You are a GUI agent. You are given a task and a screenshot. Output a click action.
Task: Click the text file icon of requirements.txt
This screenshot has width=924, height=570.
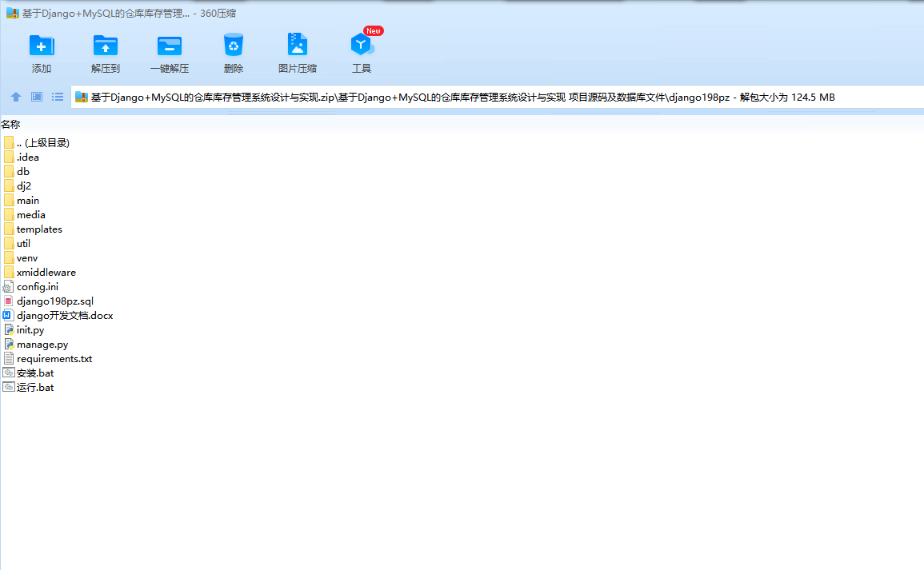(x=8, y=359)
